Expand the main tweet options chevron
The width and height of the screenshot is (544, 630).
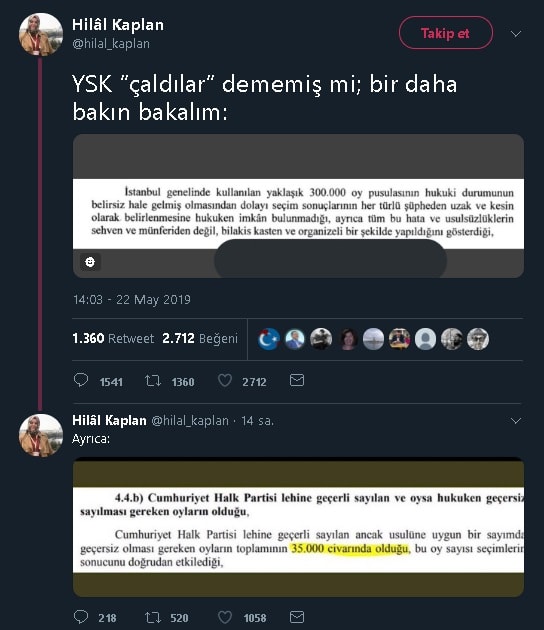coord(516,34)
